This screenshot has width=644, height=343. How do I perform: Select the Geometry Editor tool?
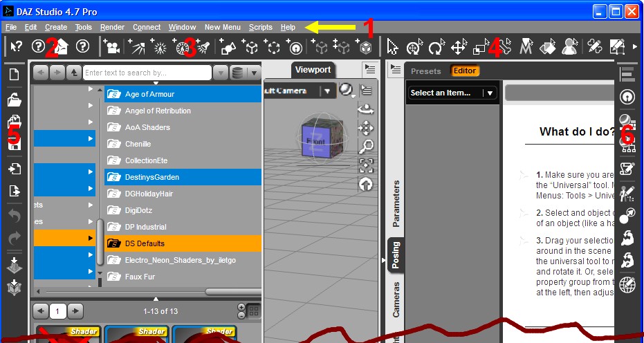(x=617, y=47)
